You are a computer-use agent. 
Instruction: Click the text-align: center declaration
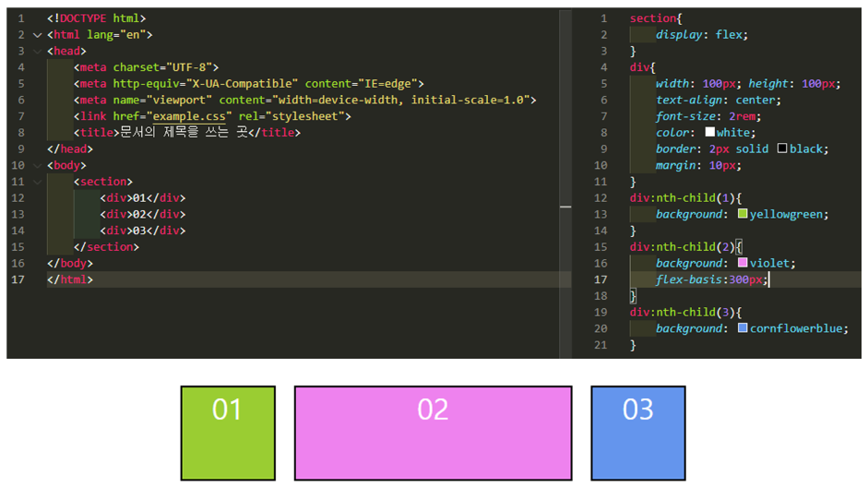[719, 101]
